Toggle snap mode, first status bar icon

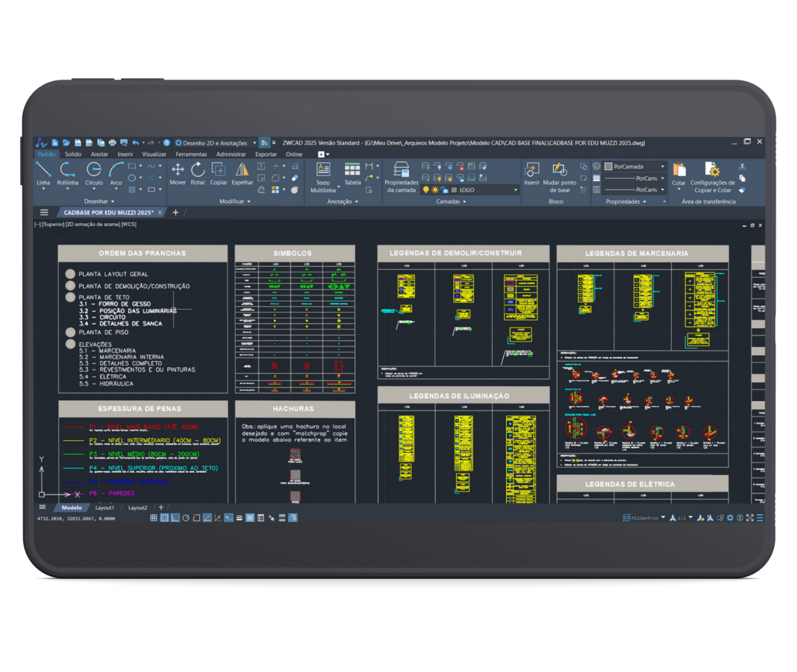pos(154,518)
